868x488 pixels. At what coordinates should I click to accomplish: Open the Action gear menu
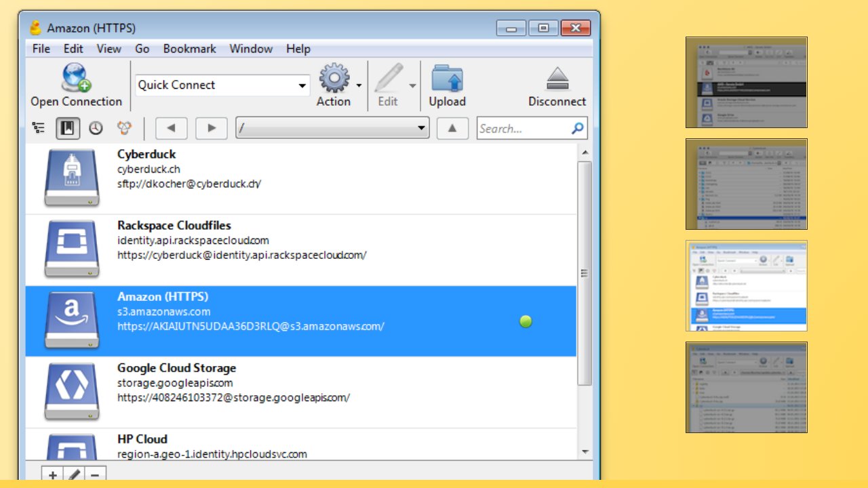[x=334, y=78]
